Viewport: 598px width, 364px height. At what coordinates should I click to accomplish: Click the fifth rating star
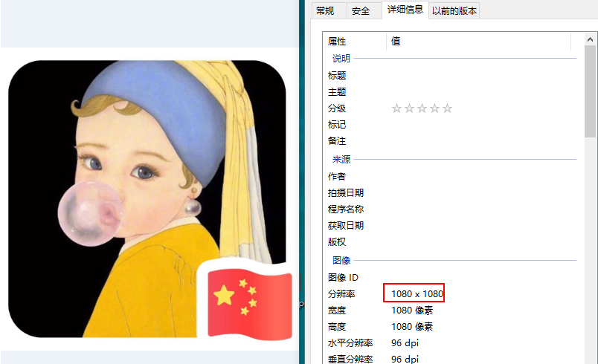pos(447,108)
